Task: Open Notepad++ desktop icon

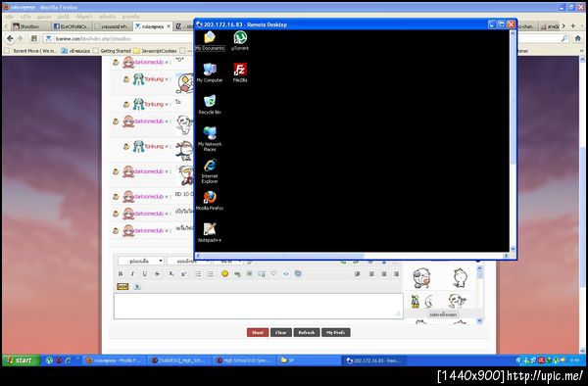Action: 210,233
